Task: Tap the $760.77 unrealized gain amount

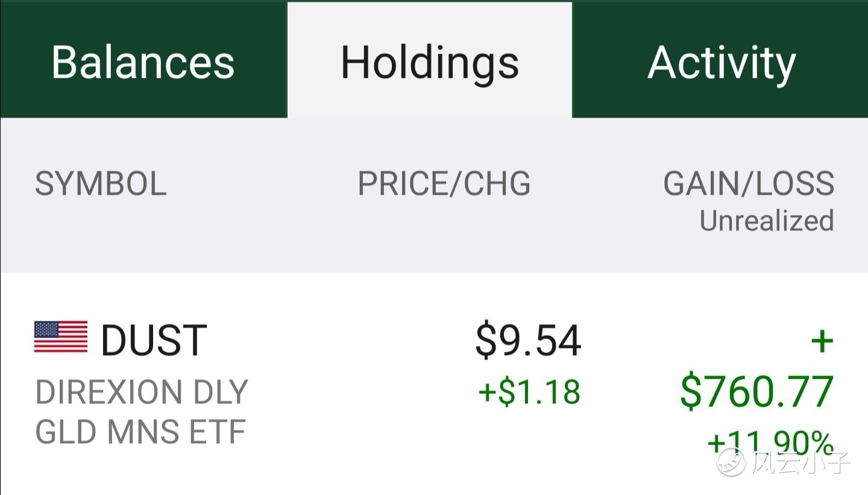Action: point(757,392)
